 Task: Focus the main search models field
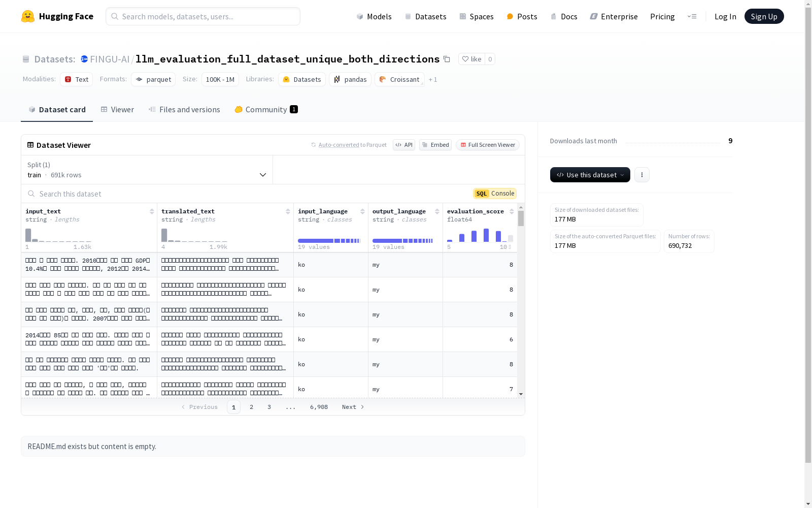click(x=203, y=16)
